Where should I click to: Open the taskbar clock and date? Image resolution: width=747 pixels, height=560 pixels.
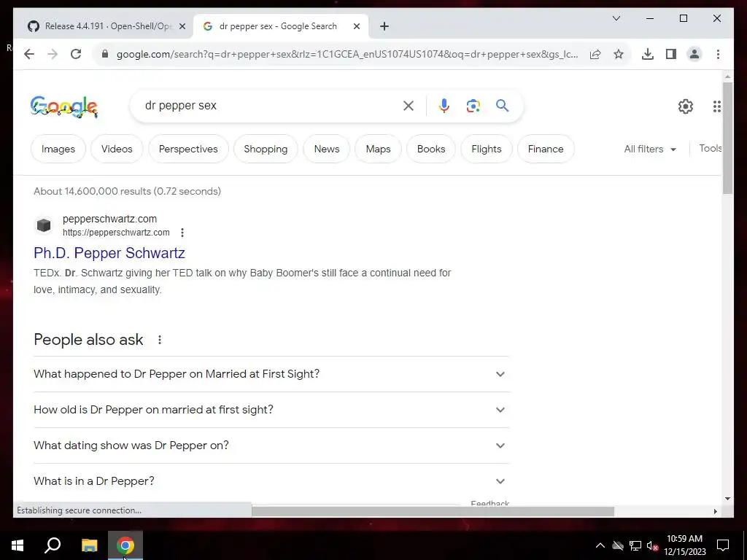coord(684,545)
